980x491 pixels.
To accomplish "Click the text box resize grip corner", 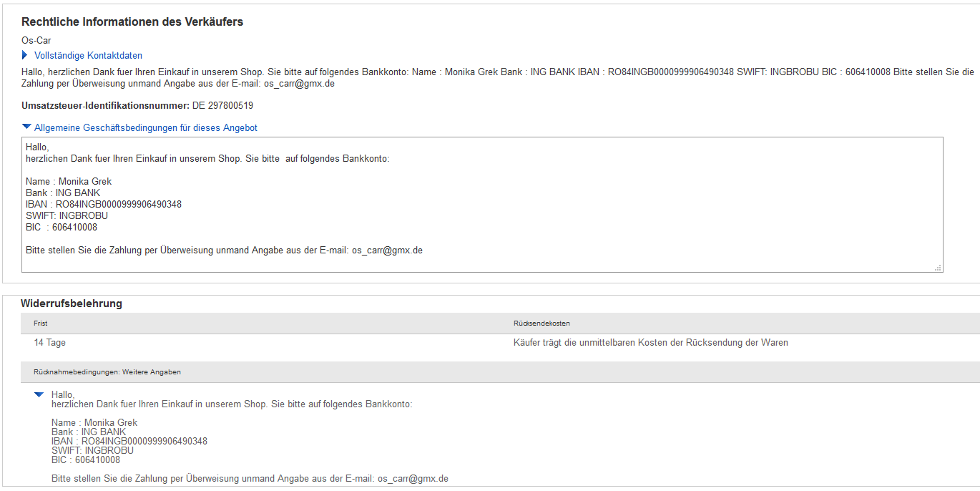I will 939,268.
